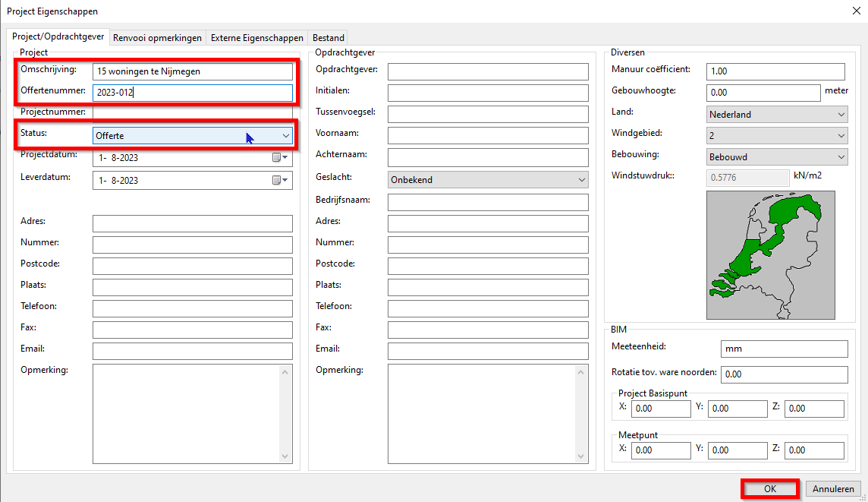Select the Bestand tab
This screenshot has width=868, height=502.
(x=328, y=38)
